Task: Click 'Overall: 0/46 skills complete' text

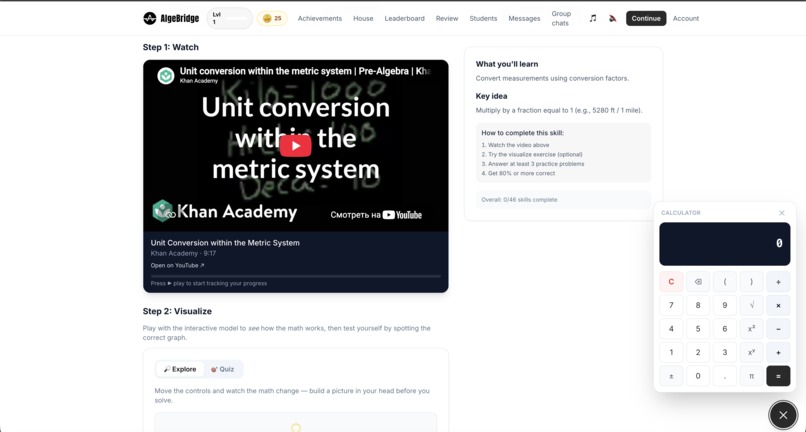Action: pyautogui.click(x=519, y=200)
